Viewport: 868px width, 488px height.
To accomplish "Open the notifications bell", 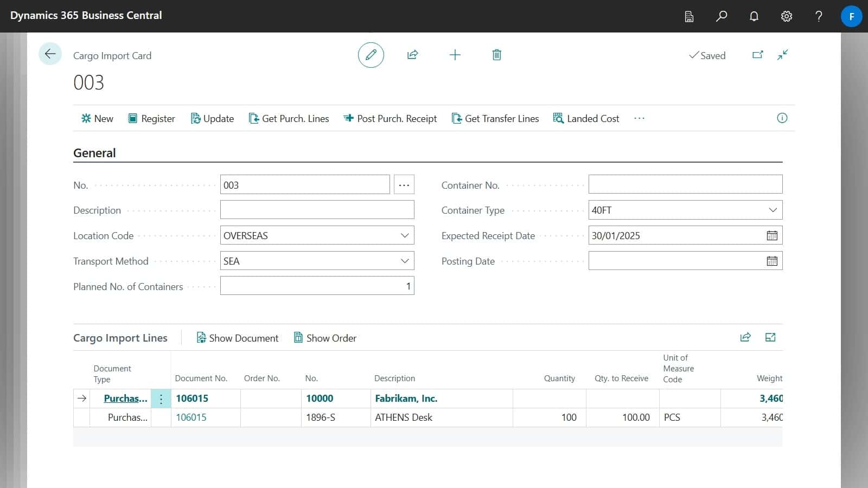I will pyautogui.click(x=754, y=16).
